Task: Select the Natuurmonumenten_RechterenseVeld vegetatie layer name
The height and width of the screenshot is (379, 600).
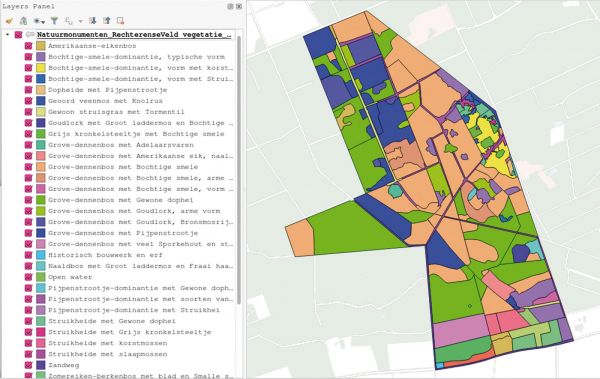Action: pos(134,35)
